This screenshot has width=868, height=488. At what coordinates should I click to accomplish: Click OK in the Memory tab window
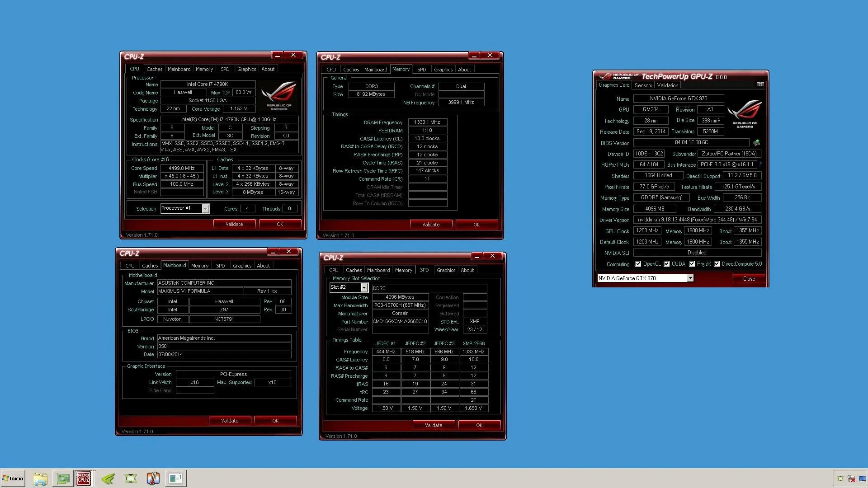click(x=476, y=225)
